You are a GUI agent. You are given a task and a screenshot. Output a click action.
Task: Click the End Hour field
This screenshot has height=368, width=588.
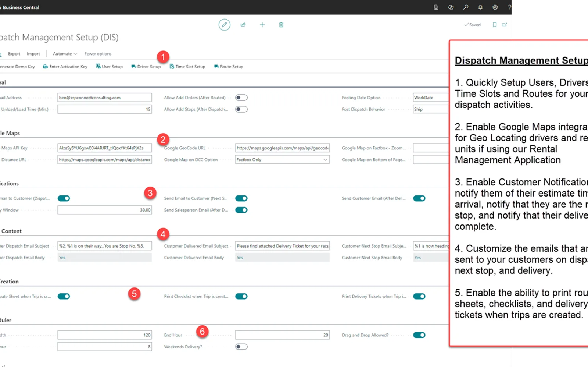(x=282, y=335)
